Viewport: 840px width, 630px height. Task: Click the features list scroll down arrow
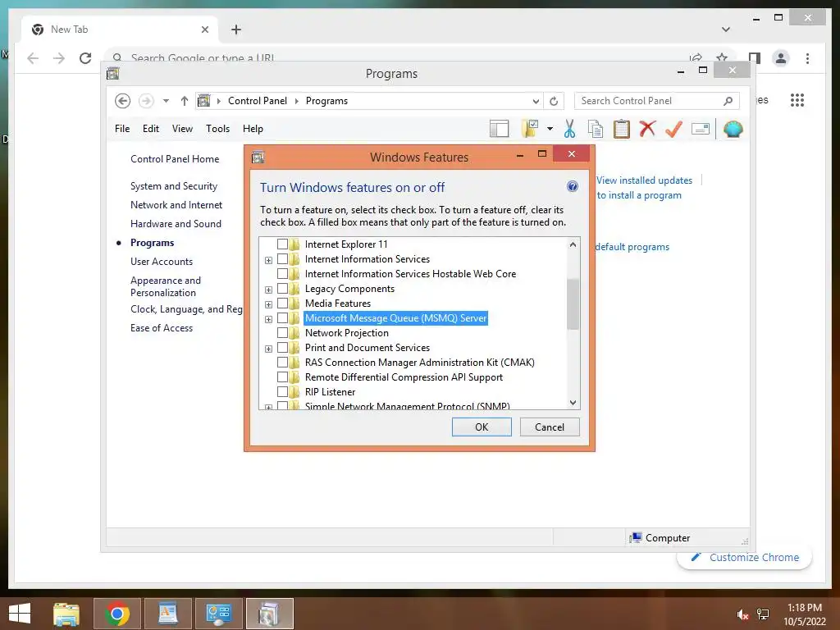[x=573, y=402]
